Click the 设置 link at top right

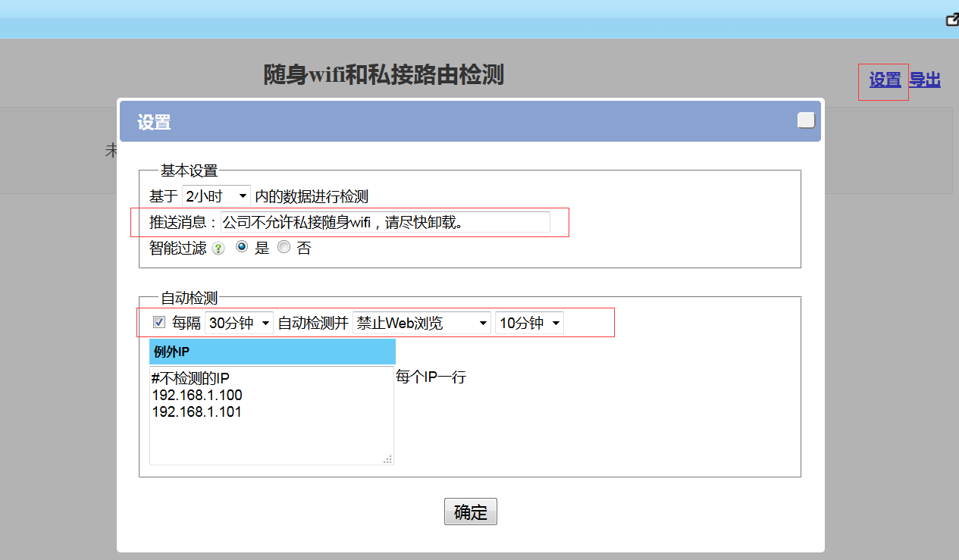point(884,80)
